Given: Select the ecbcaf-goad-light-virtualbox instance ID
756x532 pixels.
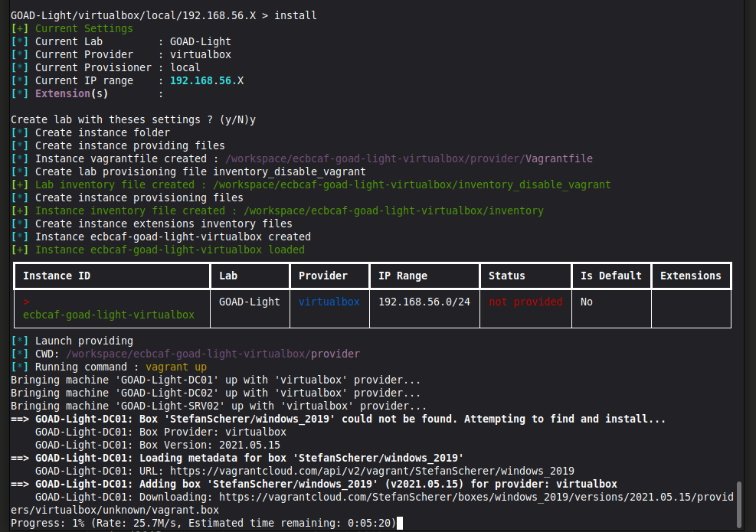Looking at the screenshot, I should 108,315.
